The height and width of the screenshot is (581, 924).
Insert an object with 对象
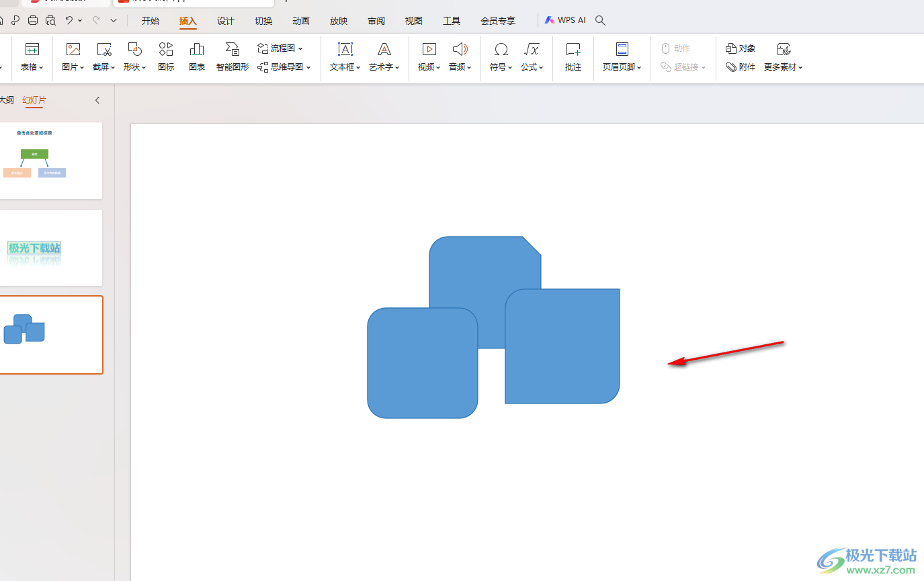(741, 48)
